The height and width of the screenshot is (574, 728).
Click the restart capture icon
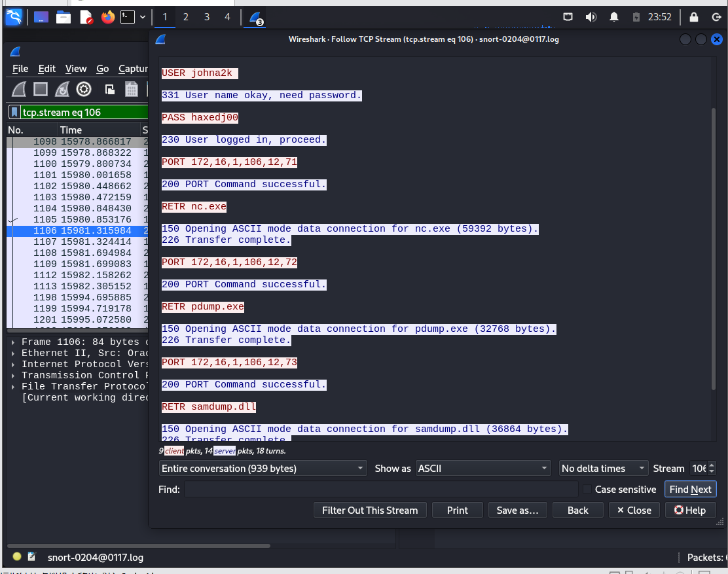coord(62,89)
